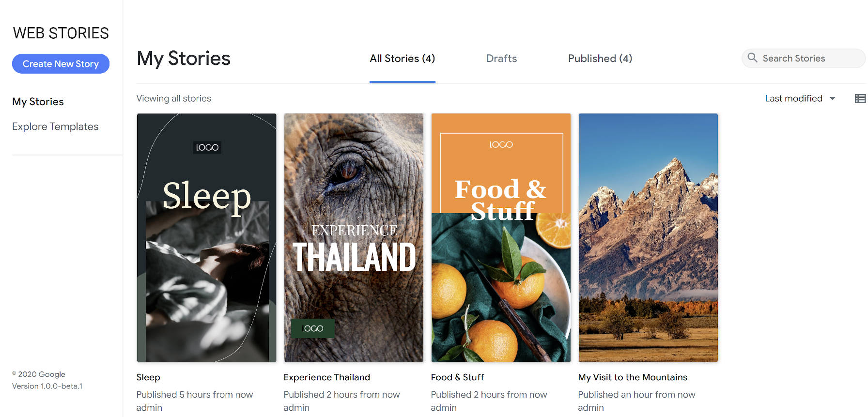Open the Experience Thailand elephant thumbnail
Image resolution: width=868 pixels, height=417 pixels.
[x=354, y=237]
